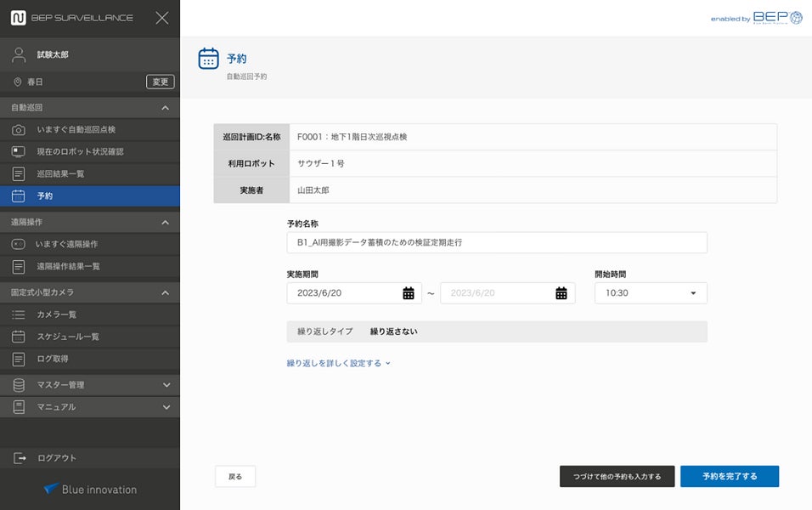Collapse the 自動巡回 section
The width and height of the screenshot is (812, 510).
point(165,108)
